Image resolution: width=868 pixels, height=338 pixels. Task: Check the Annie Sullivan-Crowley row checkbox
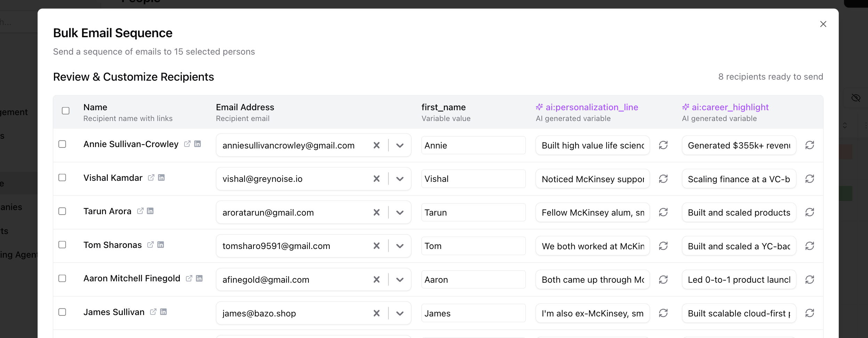[x=62, y=144]
